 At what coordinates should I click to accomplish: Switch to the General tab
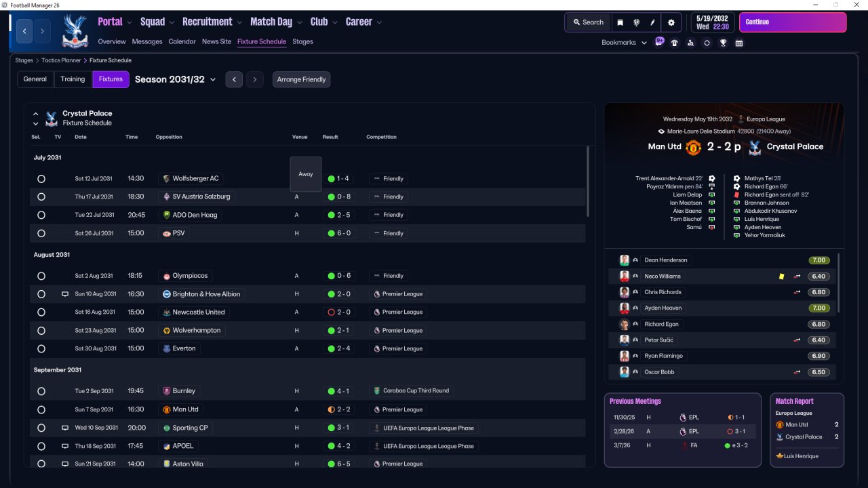pyautogui.click(x=35, y=79)
